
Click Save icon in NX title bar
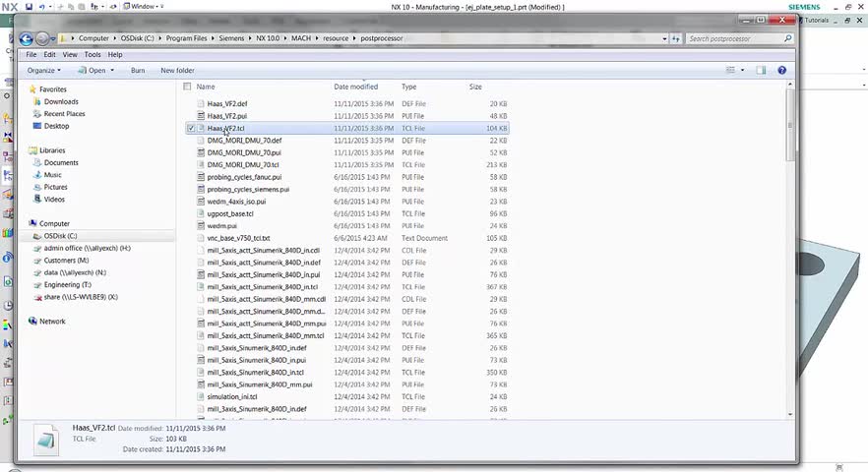click(29, 7)
